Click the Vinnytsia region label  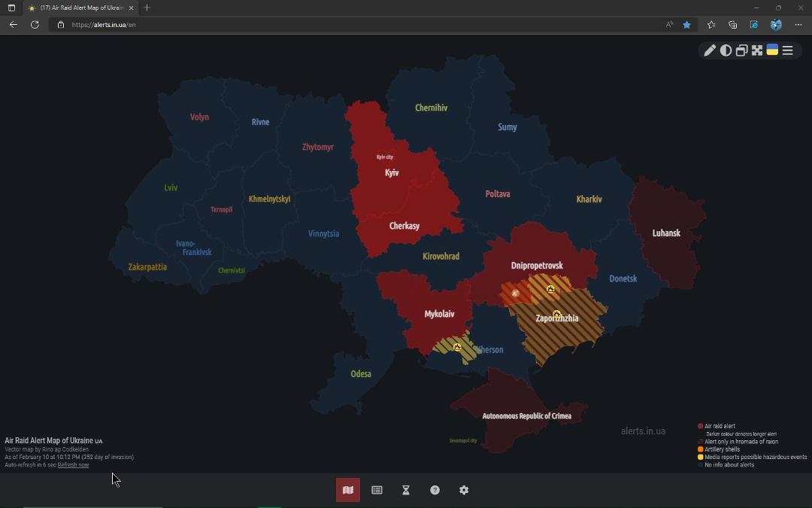(323, 234)
